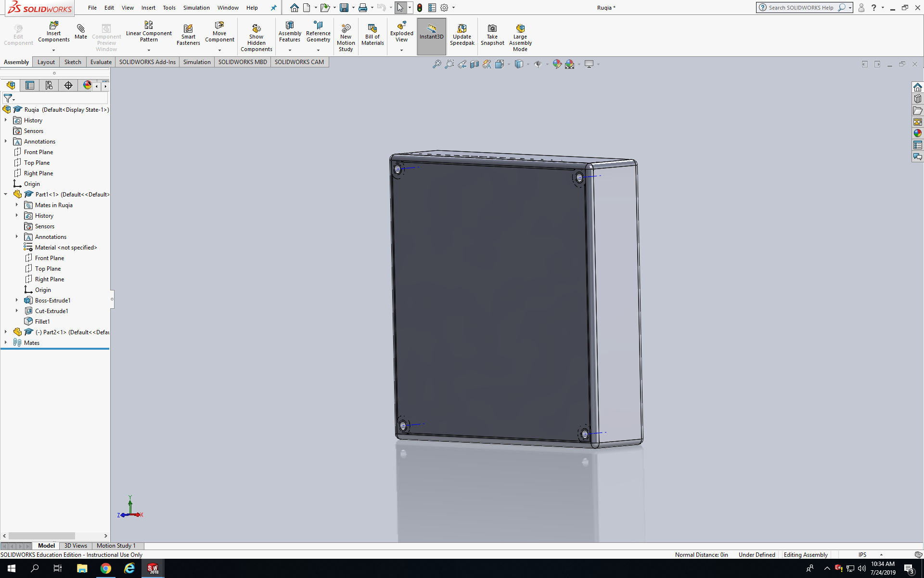The width and height of the screenshot is (924, 578).
Task: Open the ConfigurationManager tab icon
Action: point(49,85)
